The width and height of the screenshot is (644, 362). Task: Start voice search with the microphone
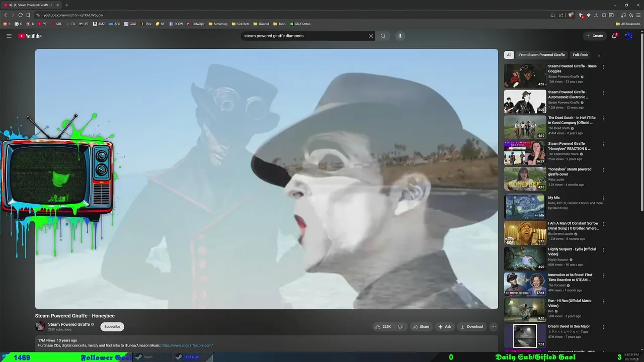pos(400,36)
